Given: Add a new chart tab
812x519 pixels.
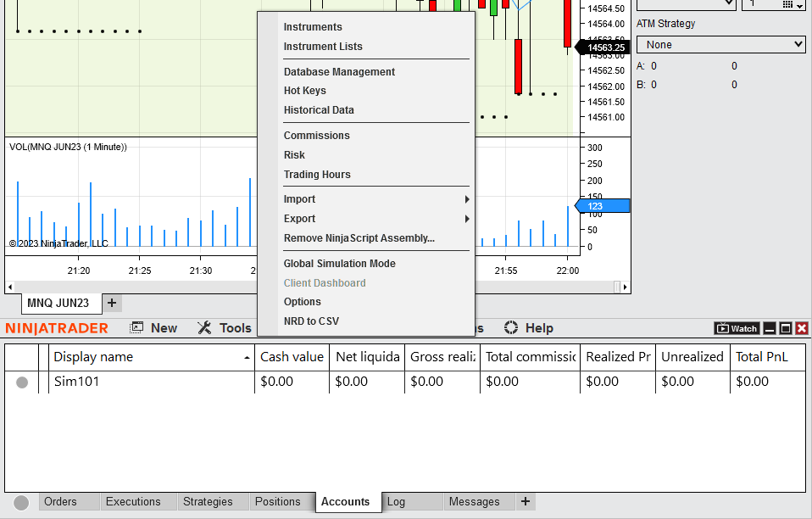Looking at the screenshot, I should [x=112, y=303].
